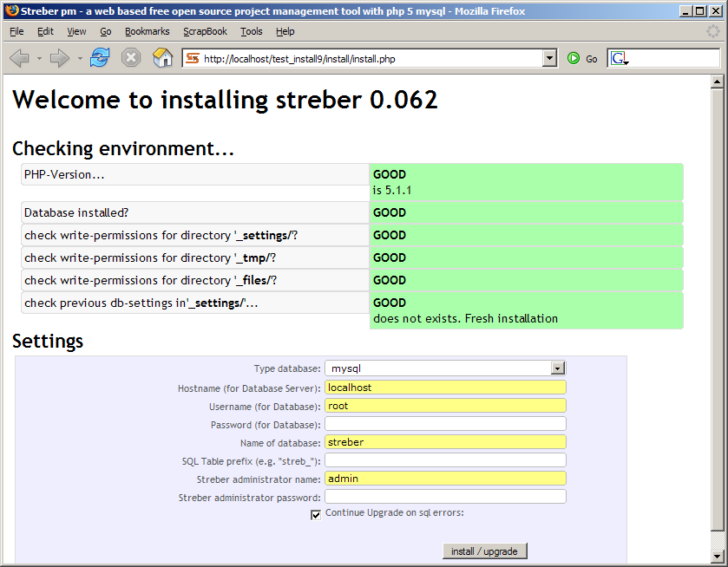
Task: Click the scrollbar down arrow
Action: [x=717, y=556]
